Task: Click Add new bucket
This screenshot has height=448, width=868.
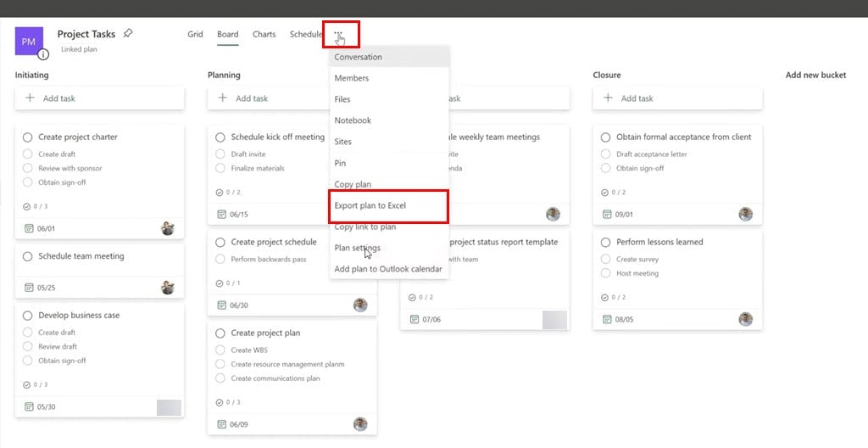Action: tap(815, 75)
